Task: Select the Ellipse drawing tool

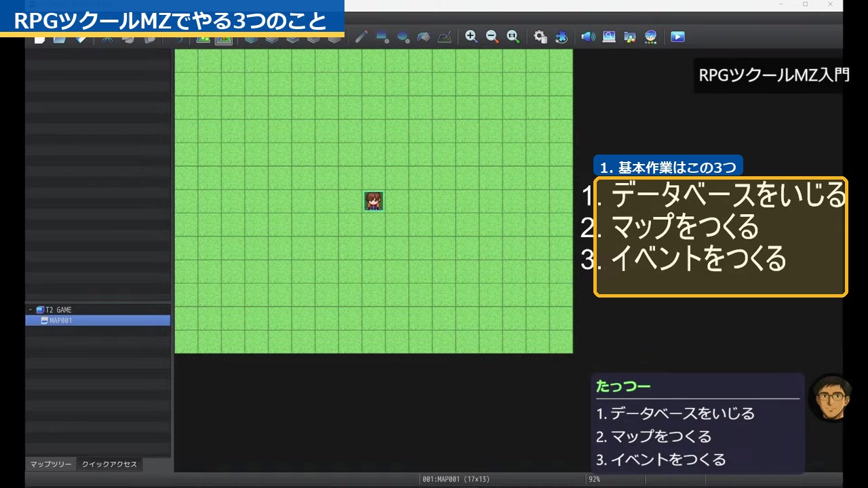Action: [x=403, y=37]
